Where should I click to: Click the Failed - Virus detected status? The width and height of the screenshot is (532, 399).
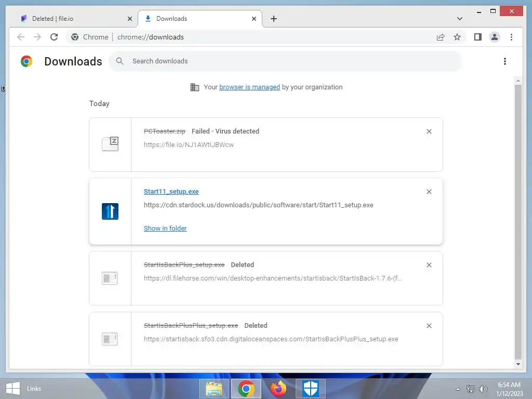225,131
